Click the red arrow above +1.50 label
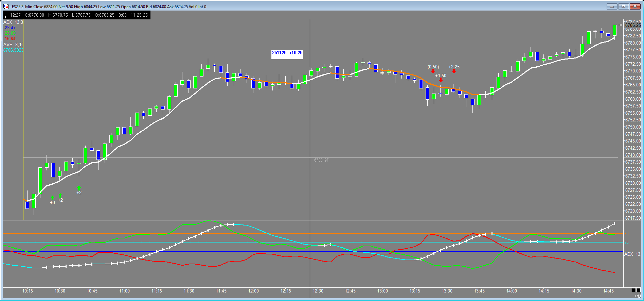The width and height of the screenshot is (644, 301). point(441,80)
